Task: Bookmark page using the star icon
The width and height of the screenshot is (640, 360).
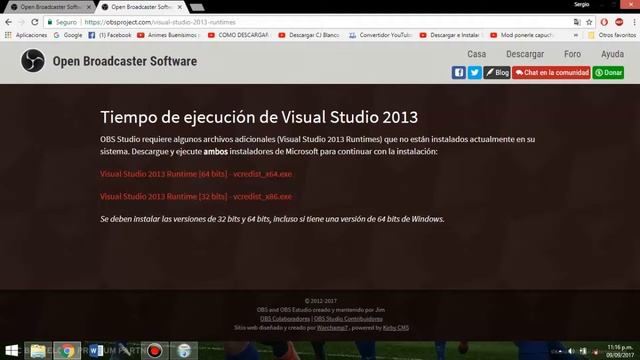Action: pos(589,22)
